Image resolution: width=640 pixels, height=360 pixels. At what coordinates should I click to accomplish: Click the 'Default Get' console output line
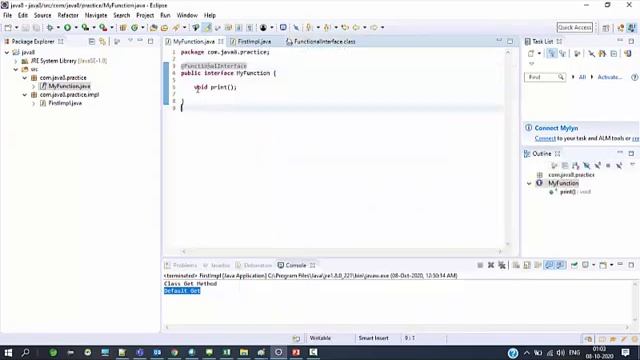(182, 291)
